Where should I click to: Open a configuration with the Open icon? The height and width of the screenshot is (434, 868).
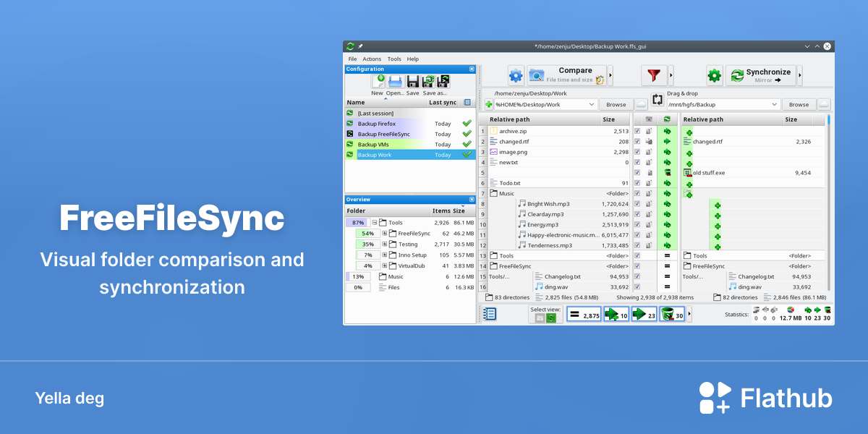click(x=395, y=81)
